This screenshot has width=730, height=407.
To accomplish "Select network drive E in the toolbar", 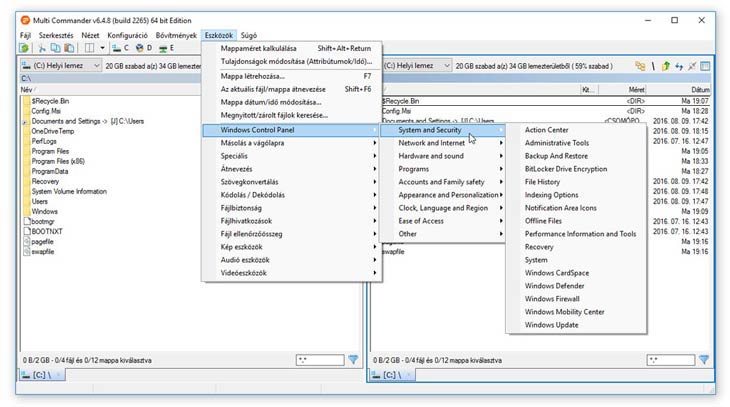I will (x=166, y=48).
